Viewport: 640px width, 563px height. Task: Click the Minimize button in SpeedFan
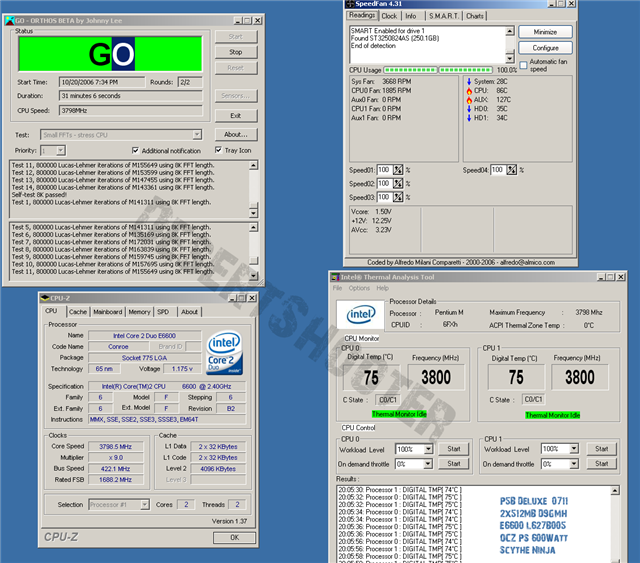click(545, 32)
